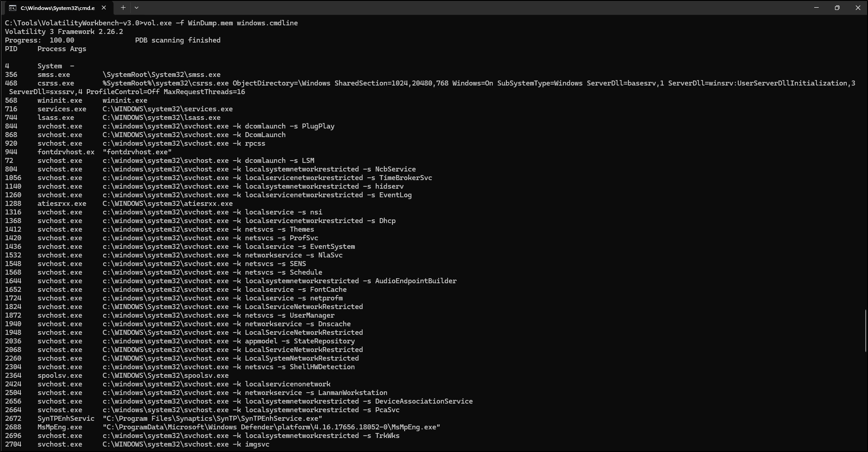Click the quoted "fontdrvhost.exe" argument
Image resolution: width=868 pixels, height=452 pixels.
pos(137,152)
